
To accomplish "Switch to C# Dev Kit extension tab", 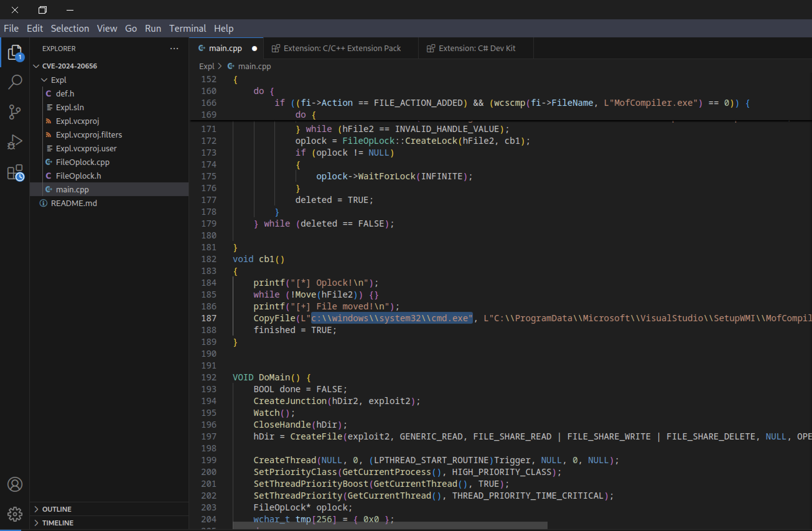I will pos(477,49).
